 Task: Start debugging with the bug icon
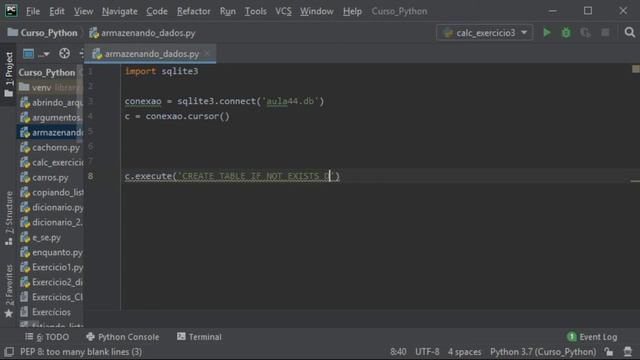point(566,33)
